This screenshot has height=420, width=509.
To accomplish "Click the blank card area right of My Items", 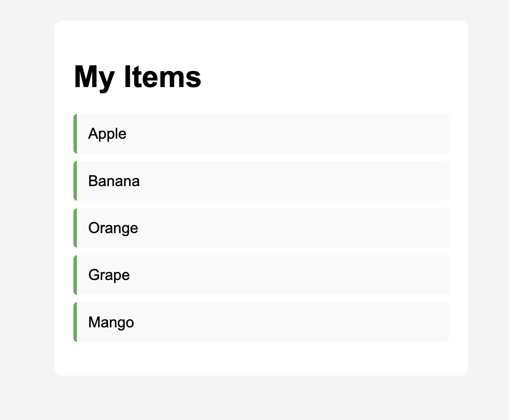I will click(x=333, y=77).
